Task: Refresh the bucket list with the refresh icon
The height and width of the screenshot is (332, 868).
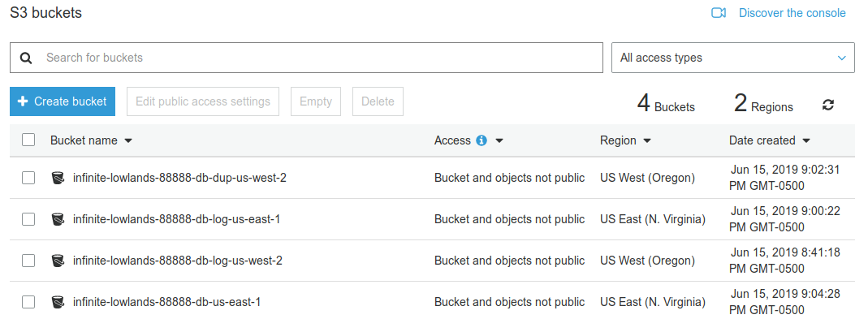Action: [x=828, y=105]
